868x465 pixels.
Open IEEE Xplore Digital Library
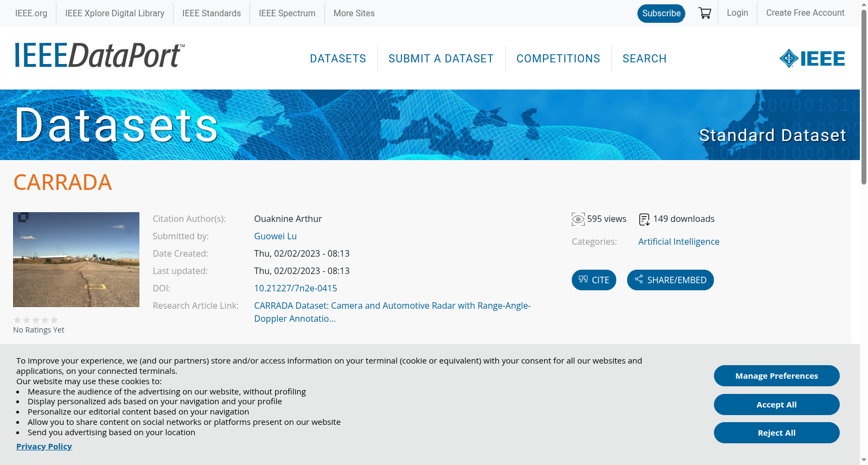pos(114,13)
